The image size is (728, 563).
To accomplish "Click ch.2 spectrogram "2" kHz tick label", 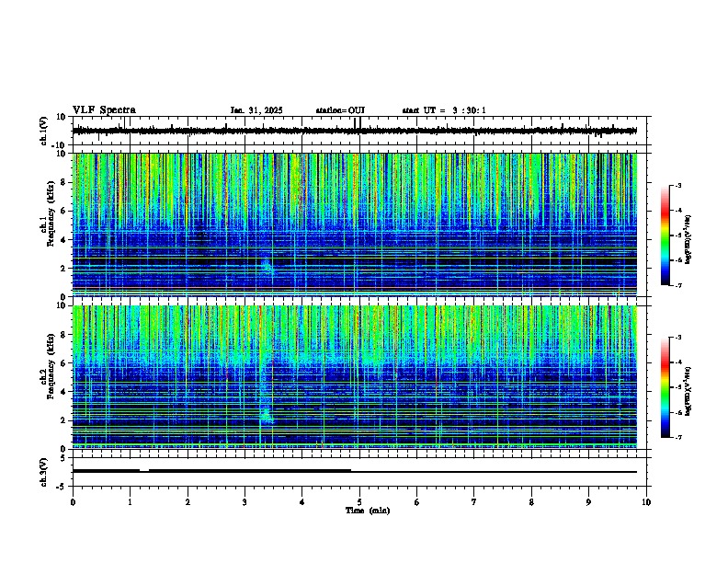I will coord(63,420).
